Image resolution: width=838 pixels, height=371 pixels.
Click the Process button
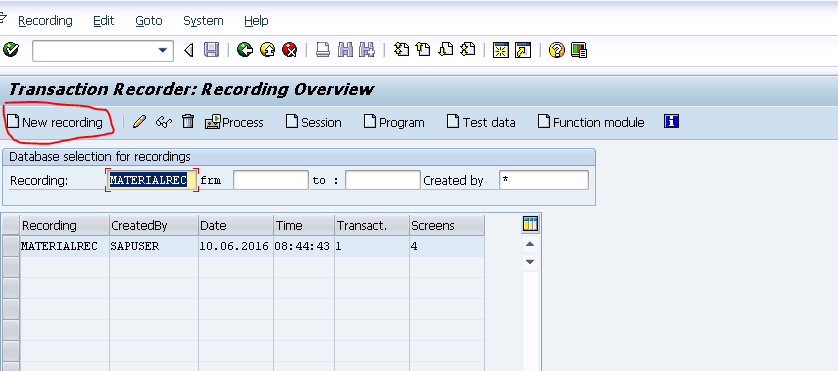pyautogui.click(x=234, y=122)
